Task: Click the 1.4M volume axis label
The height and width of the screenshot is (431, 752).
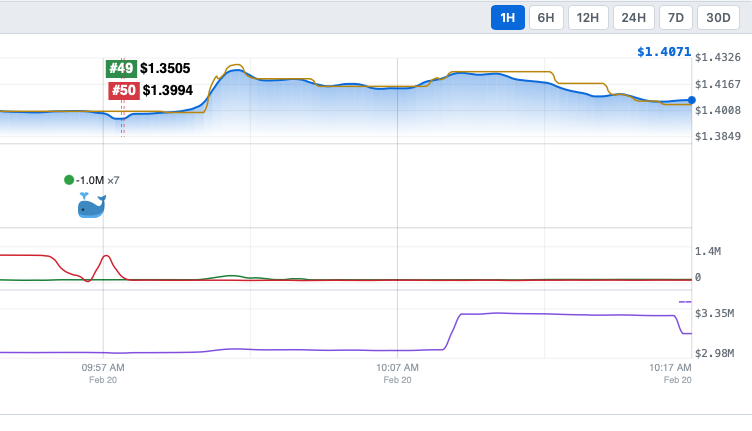Action: (708, 251)
